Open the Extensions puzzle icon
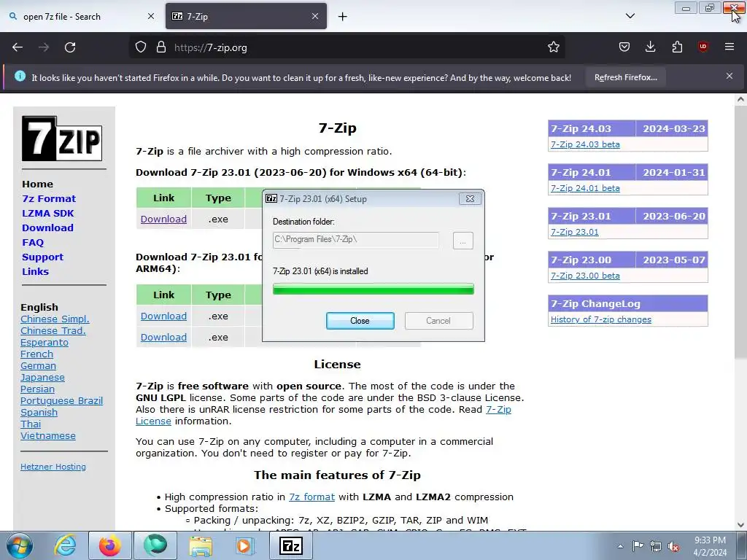Screen dimensions: 747x560 point(677,47)
